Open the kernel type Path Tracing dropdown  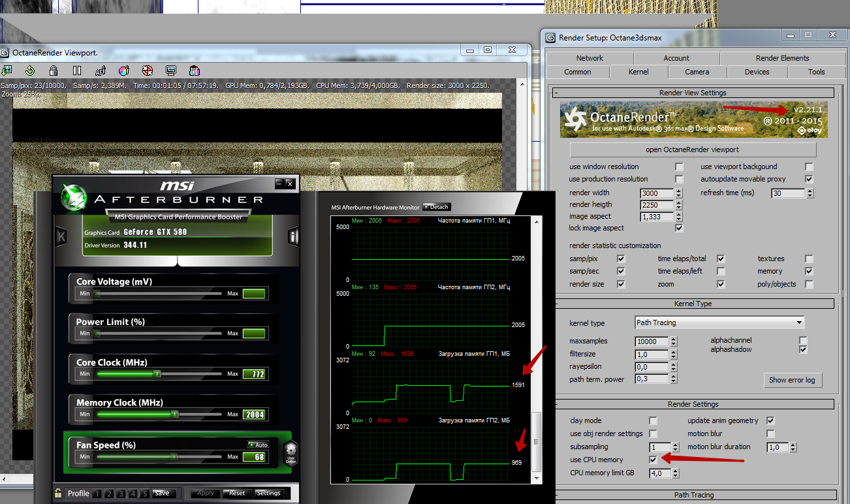tap(719, 323)
